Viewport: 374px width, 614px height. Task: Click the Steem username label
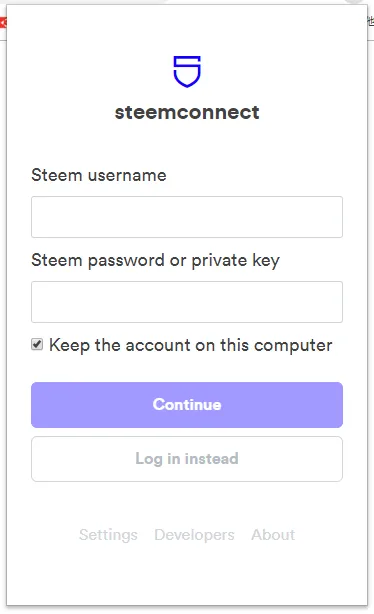point(99,175)
